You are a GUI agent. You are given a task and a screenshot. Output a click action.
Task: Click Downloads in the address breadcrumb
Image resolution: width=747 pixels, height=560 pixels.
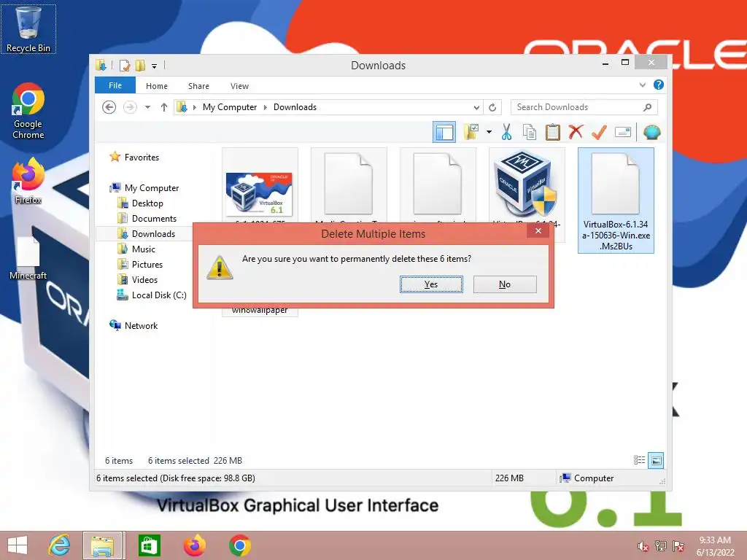295,107
